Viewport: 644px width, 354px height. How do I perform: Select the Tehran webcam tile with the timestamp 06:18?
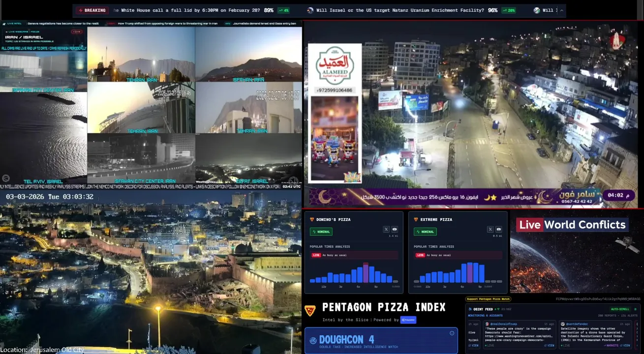(248, 107)
